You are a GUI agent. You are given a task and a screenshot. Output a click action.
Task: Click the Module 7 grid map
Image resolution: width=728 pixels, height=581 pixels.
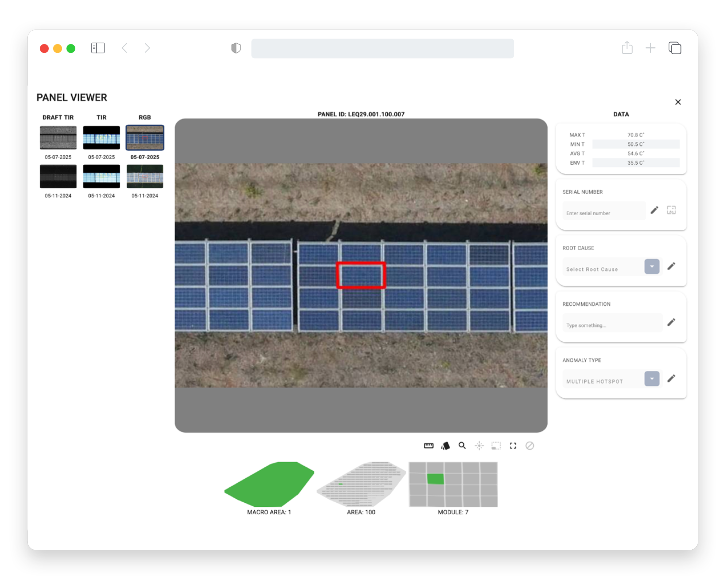pyautogui.click(x=453, y=484)
